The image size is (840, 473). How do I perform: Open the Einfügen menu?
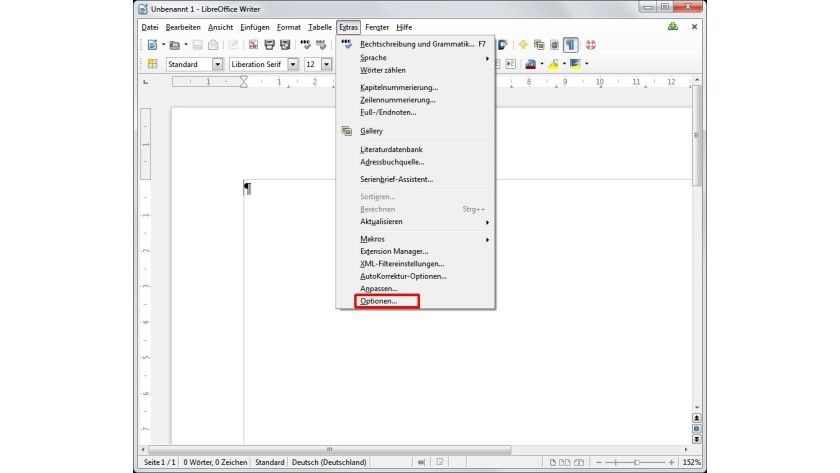pos(255,27)
